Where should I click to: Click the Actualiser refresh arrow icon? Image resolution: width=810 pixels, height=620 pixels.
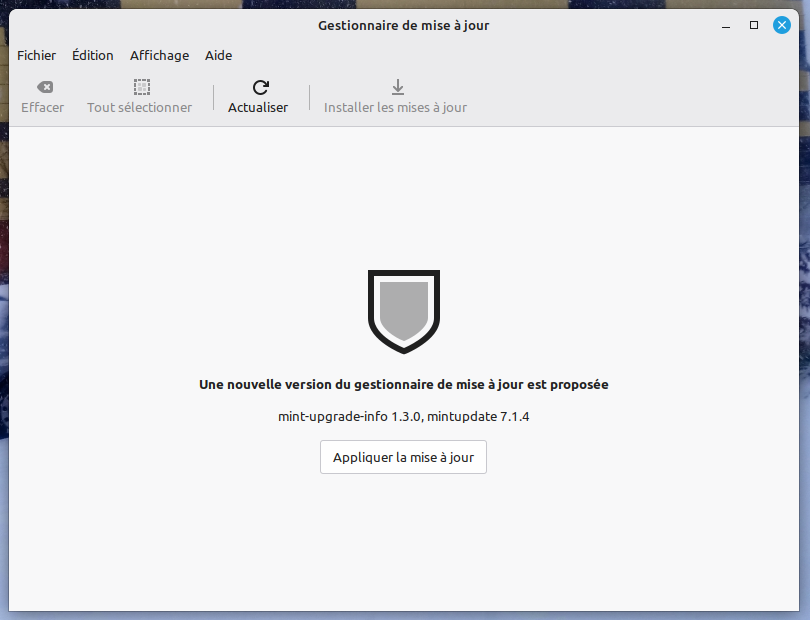point(260,88)
